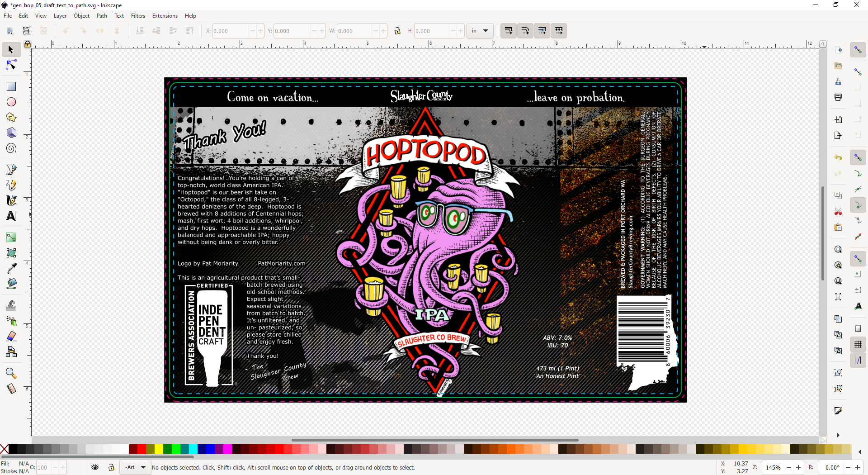Viewport: 868px width, 475px height.
Task: Select the Tweak tool
Action: pos(11,305)
